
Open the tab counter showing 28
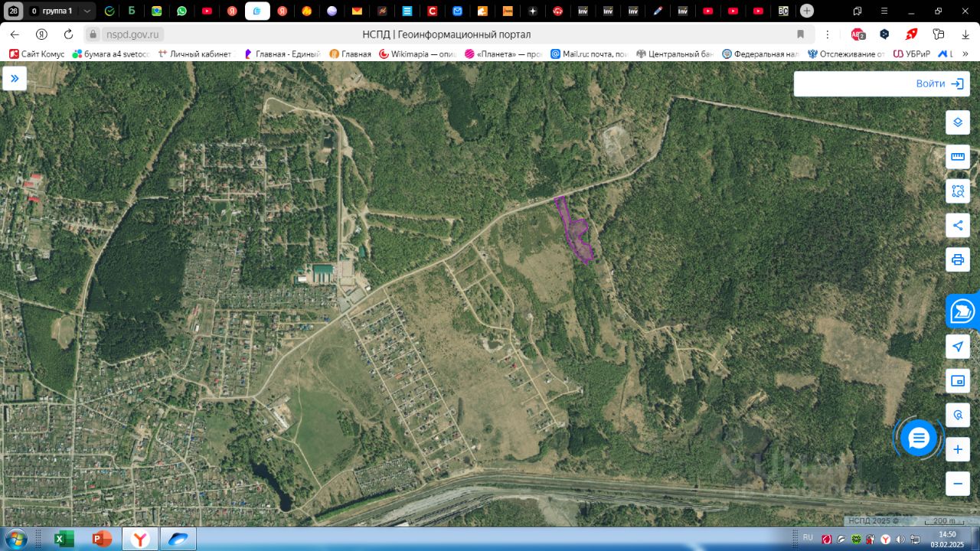(14, 11)
